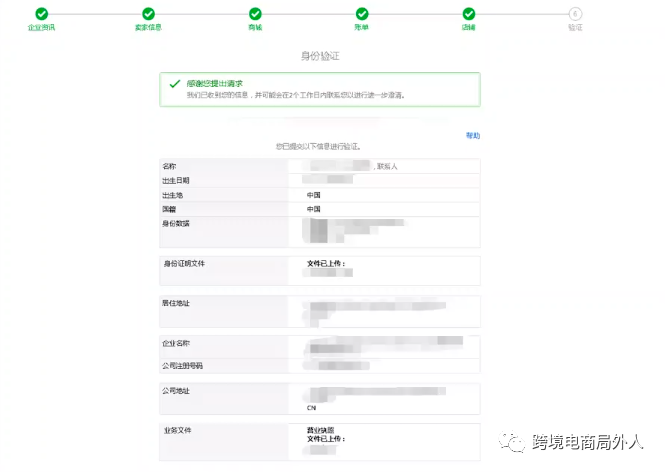Click the 居住地址 row label
The height and width of the screenshot is (472, 665).
pyautogui.click(x=176, y=303)
